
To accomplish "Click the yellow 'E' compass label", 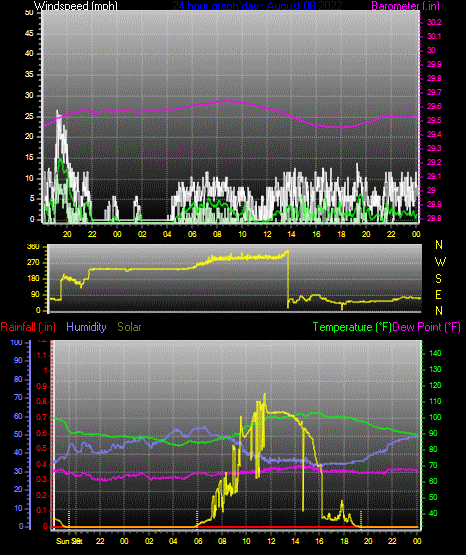I will (438, 295).
